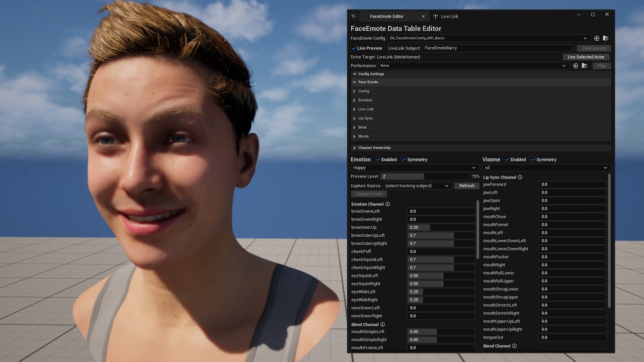Expand the Emotion settings row
This screenshot has height=362, width=644.
(354, 100)
